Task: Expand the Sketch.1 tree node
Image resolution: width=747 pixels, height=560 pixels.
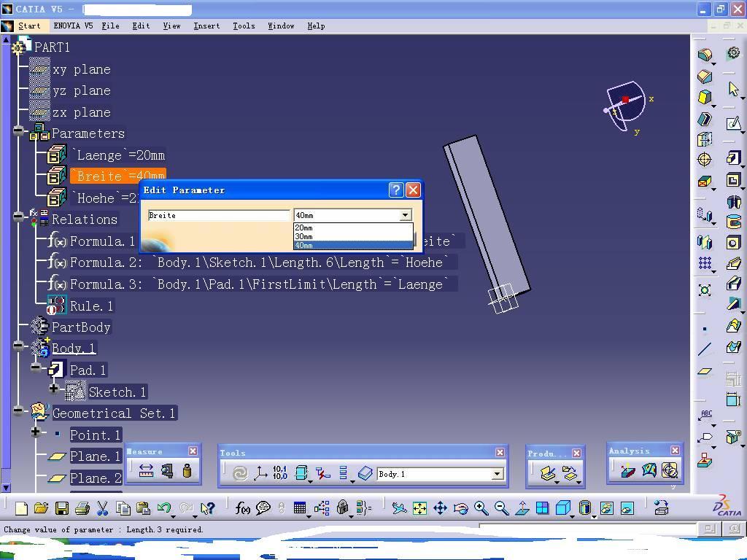Action: pyautogui.click(x=54, y=389)
